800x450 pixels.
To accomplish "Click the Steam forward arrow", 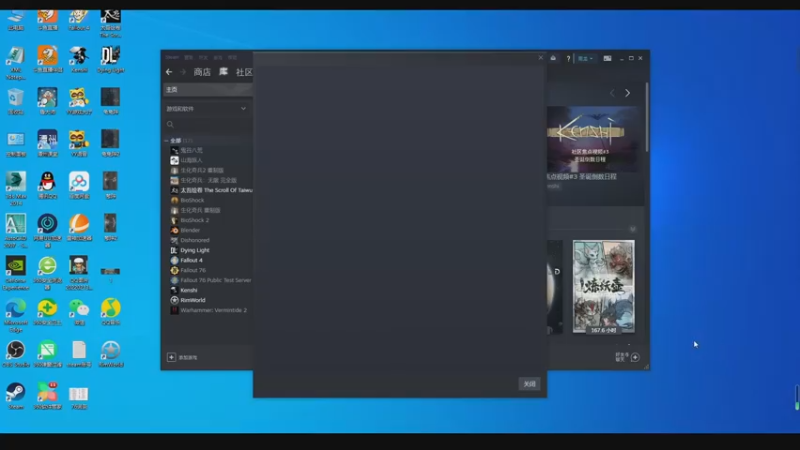I will coord(183,72).
